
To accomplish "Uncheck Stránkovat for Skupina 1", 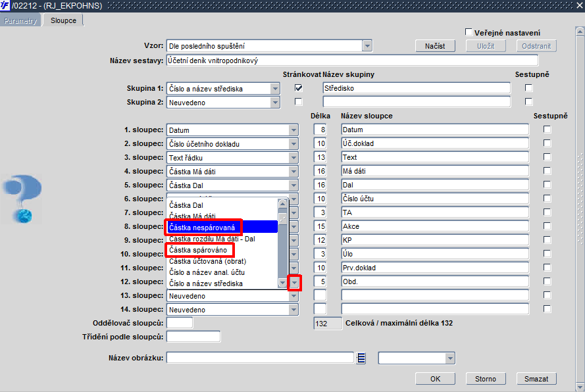I will click(299, 88).
